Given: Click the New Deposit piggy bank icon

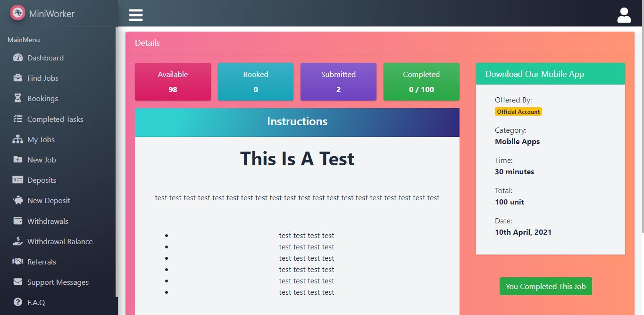Looking at the screenshot, I should point(18,200).
